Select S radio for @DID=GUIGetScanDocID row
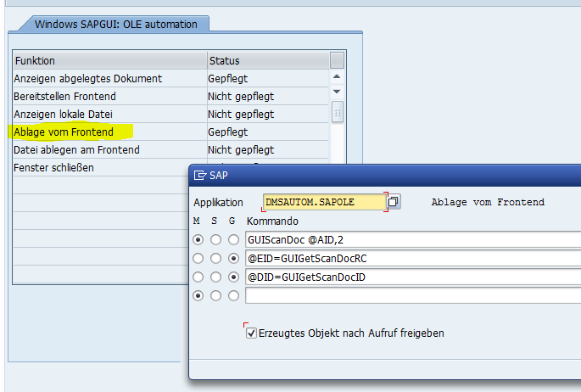The height and width of the screenshot is (392, 581). coord(215,277)
